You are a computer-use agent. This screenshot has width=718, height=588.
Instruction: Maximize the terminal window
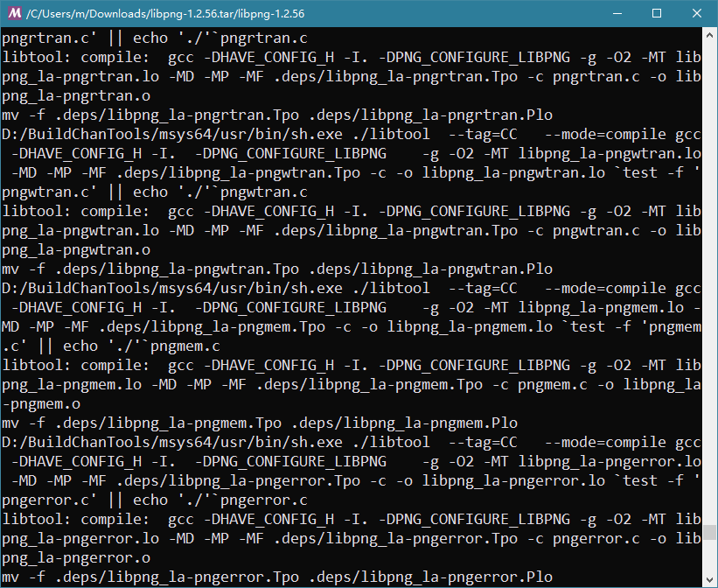657,14
